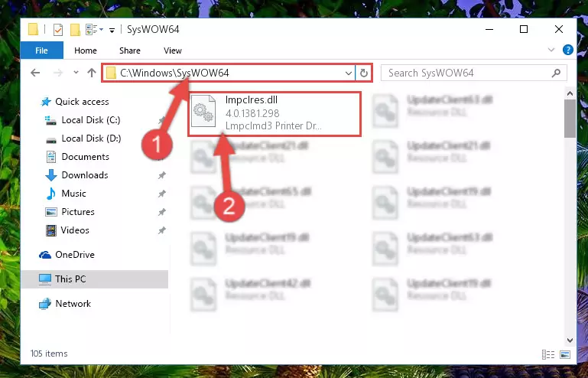Close the SysWOW64 window
Image resolution: width=588 pixels, height=378 pixels.
point(559,29)
